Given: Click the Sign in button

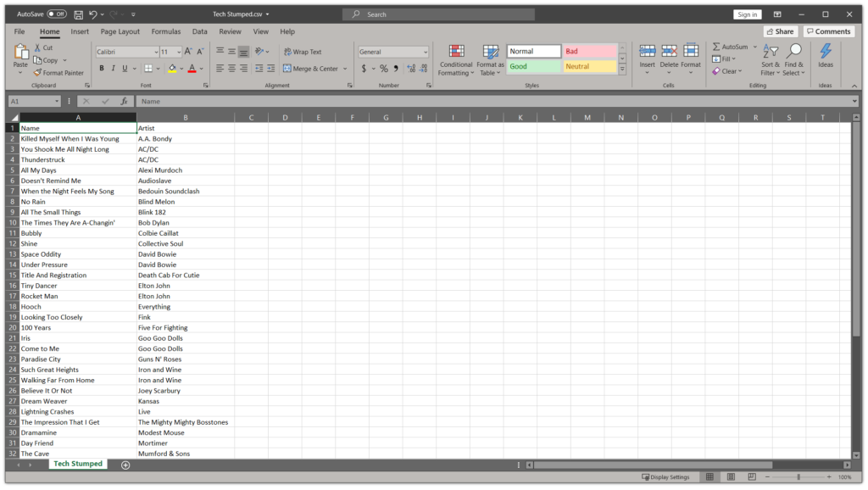Looking at the screenshot, I should pos(748,14).
